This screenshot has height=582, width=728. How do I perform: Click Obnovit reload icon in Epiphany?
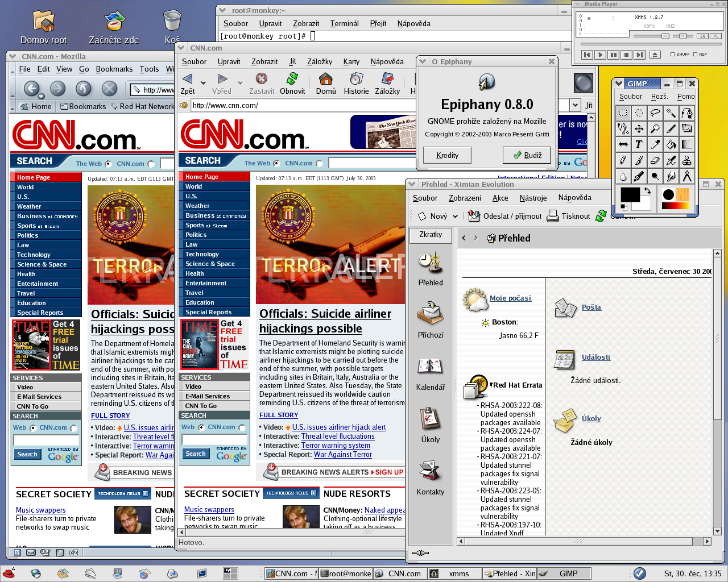[292, 83]
